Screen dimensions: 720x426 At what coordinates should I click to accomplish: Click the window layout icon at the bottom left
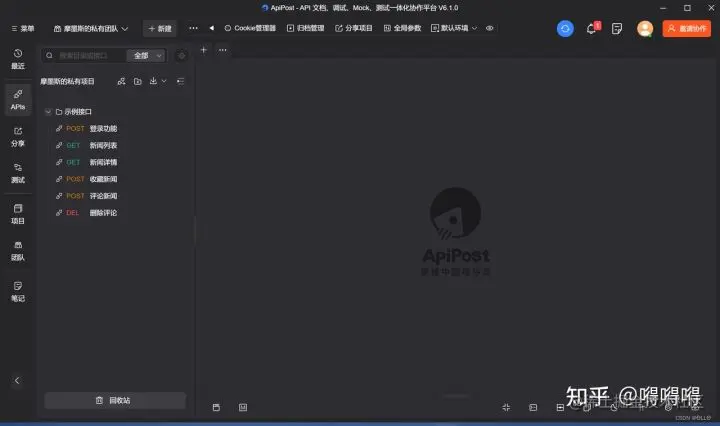216,407
